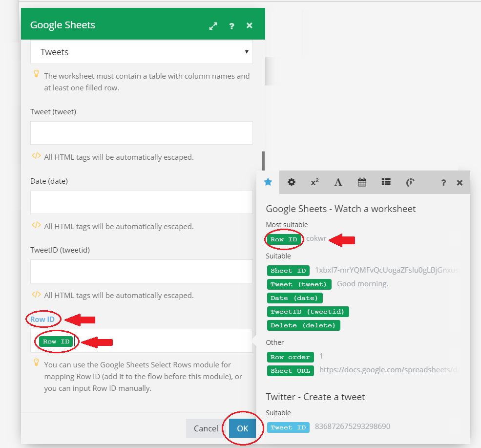This screenshot has width=481, height=448.
Task: Click the Tweet (tweet) input field
Action: pyautogui.click(x=142, y=133)
